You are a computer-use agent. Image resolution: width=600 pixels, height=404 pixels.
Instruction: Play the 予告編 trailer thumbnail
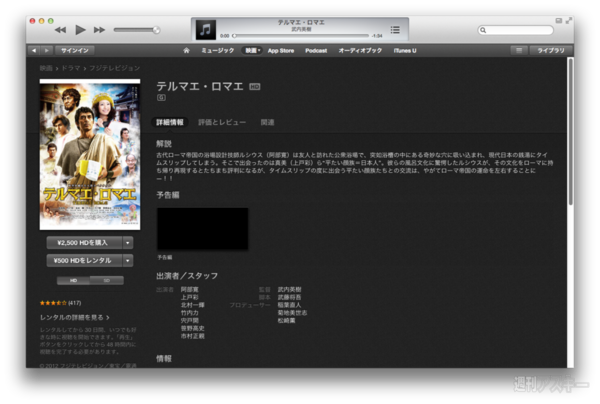[202, 229]
